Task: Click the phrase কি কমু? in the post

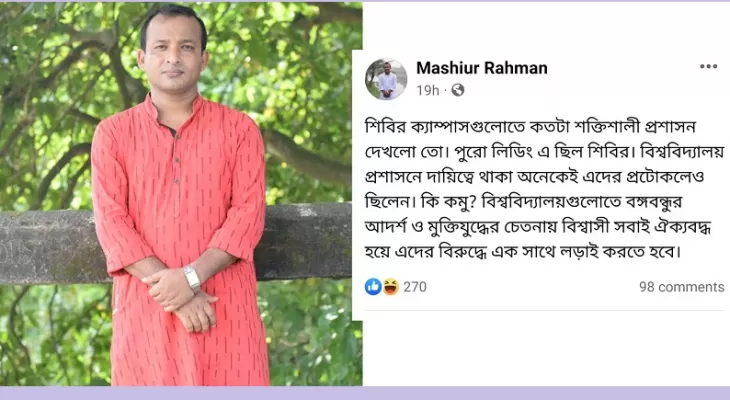Action: pyautogui.click(x=448, y=203)
